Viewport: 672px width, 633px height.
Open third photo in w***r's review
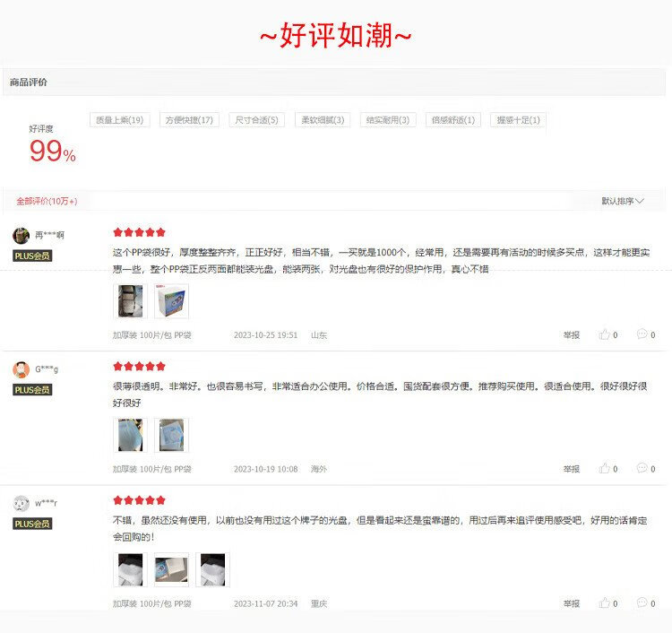coord(212,569)
